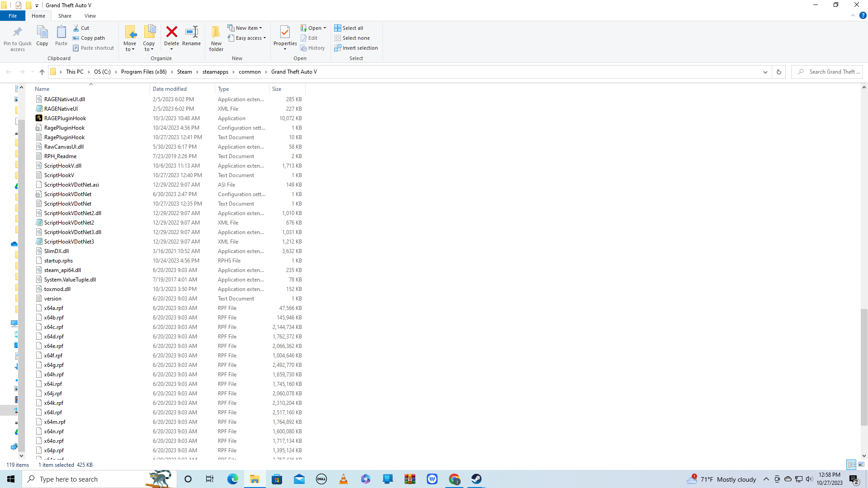
Task: Switch to details view toggle
Action: coord(851,465)
